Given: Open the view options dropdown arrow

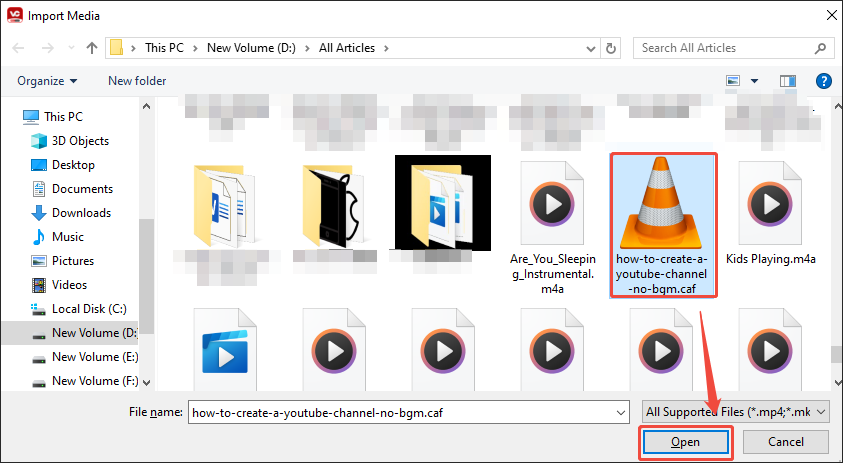Looking at the screenshot, I should [x=754, y=81].
